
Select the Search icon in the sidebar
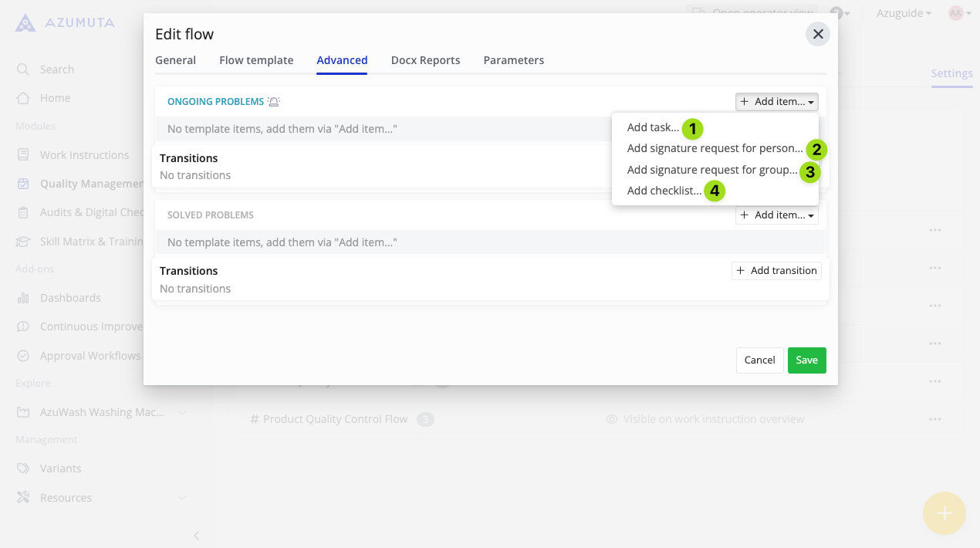click(23, 69)
